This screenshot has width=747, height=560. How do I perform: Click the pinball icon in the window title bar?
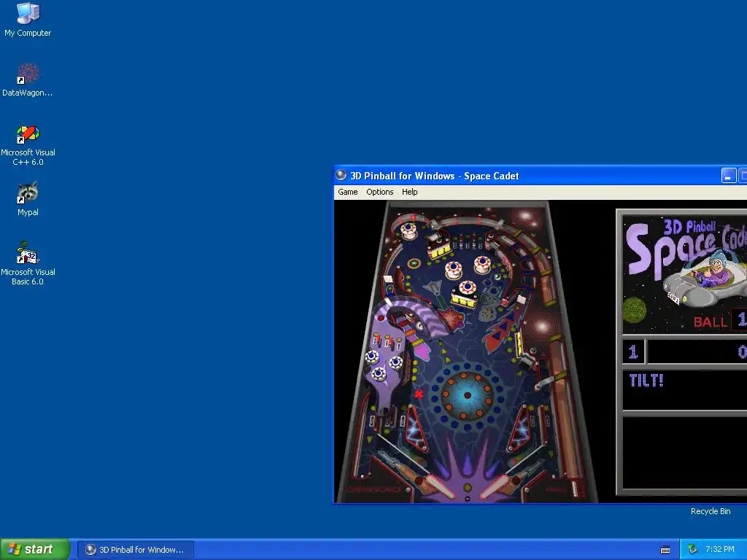point(341,175)
